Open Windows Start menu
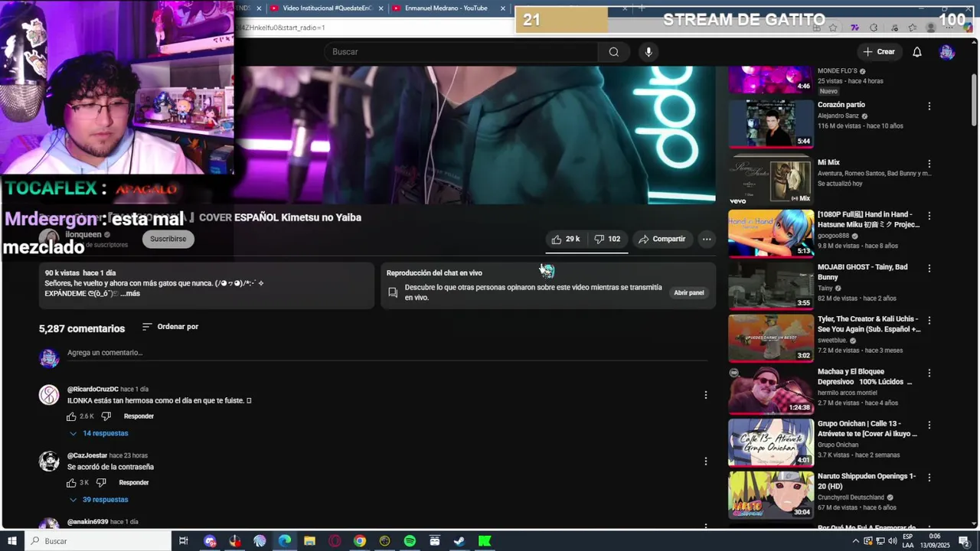The image size is (980, 551). click(x=11, y=541)
